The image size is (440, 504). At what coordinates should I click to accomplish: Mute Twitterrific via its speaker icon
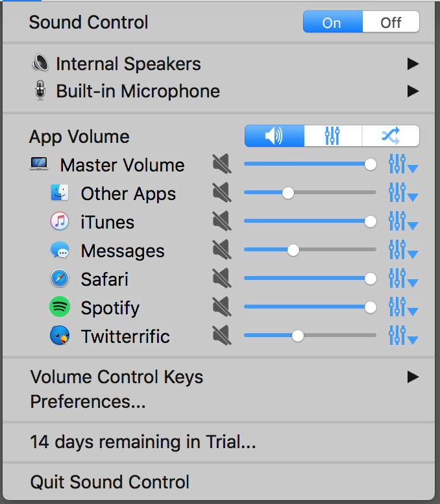coord(222,335)
